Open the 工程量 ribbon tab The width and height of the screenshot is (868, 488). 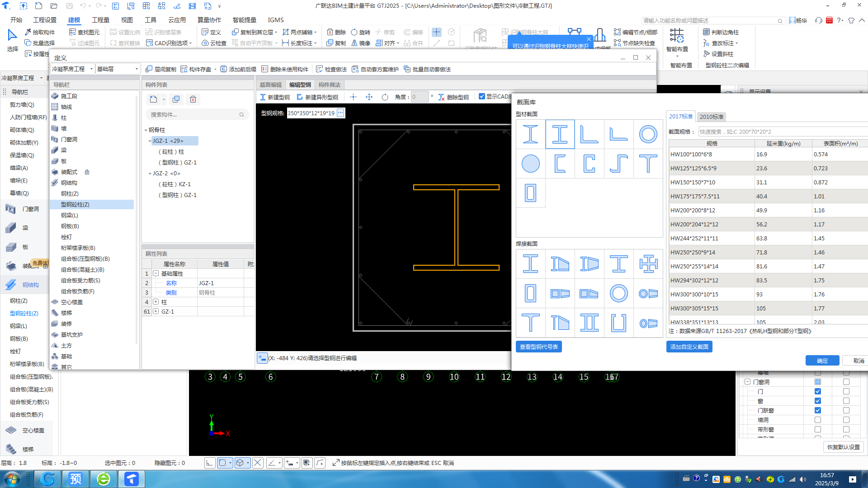[x=100, y=20]
